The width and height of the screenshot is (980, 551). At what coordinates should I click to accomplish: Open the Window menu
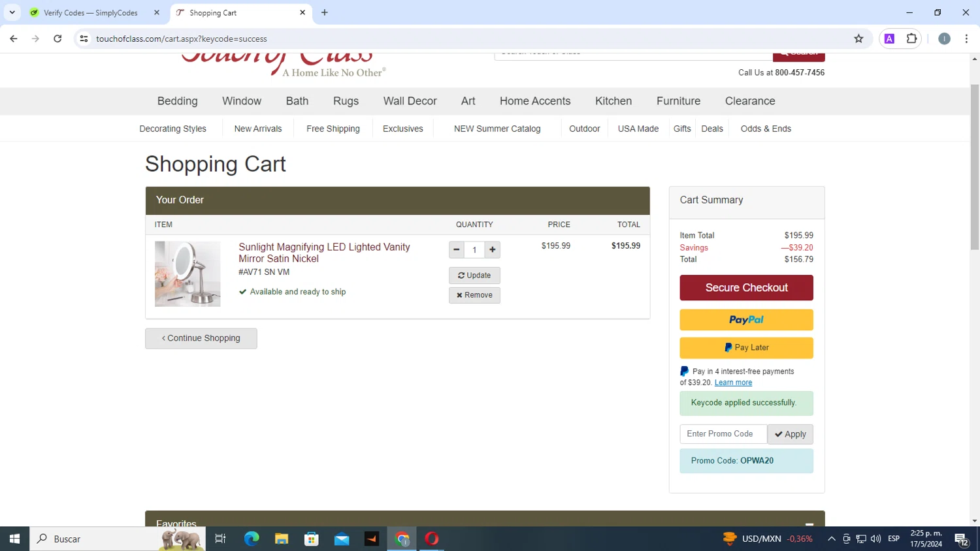[x=242, y=101]
